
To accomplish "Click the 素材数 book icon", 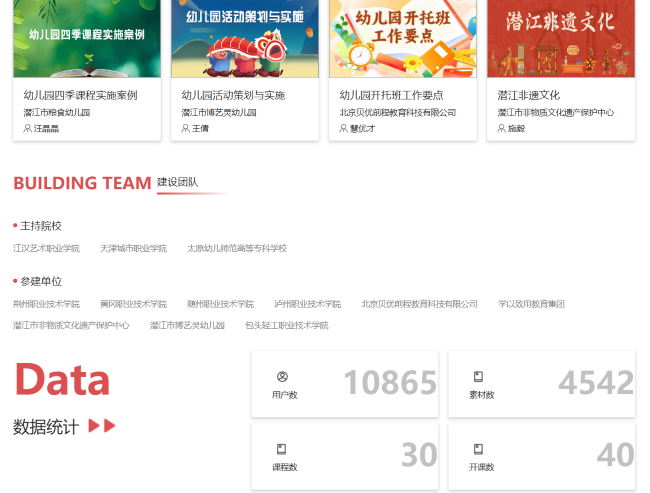I will tap(478, 377).
